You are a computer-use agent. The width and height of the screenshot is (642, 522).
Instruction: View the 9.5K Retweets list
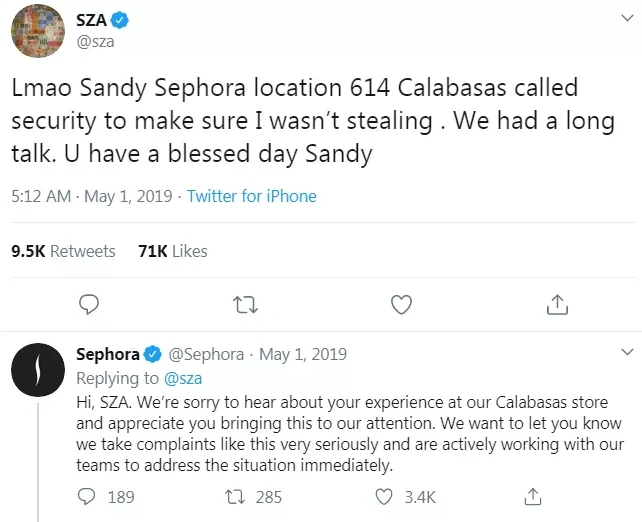pyautogui.click(x=63, y=251)
